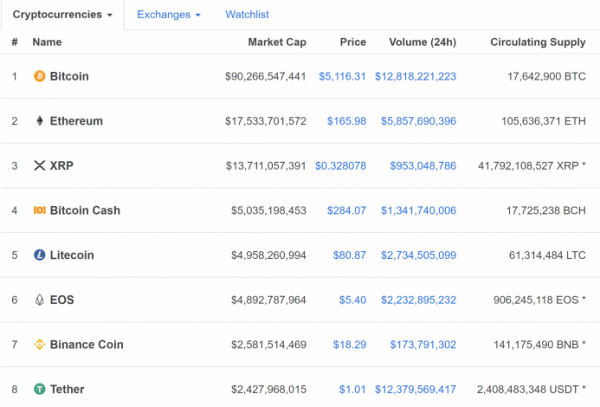Click Bitcoin price $5,116.31
The width and height of the screenshot is (600, 407).
pyautogui.click(x=342, y=77)
